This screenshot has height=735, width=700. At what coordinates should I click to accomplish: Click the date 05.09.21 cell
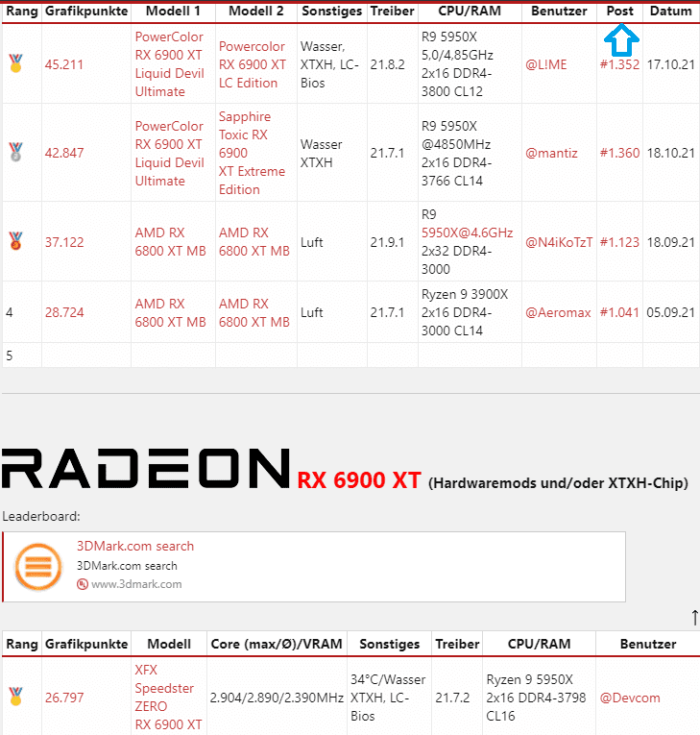(670, 312)
